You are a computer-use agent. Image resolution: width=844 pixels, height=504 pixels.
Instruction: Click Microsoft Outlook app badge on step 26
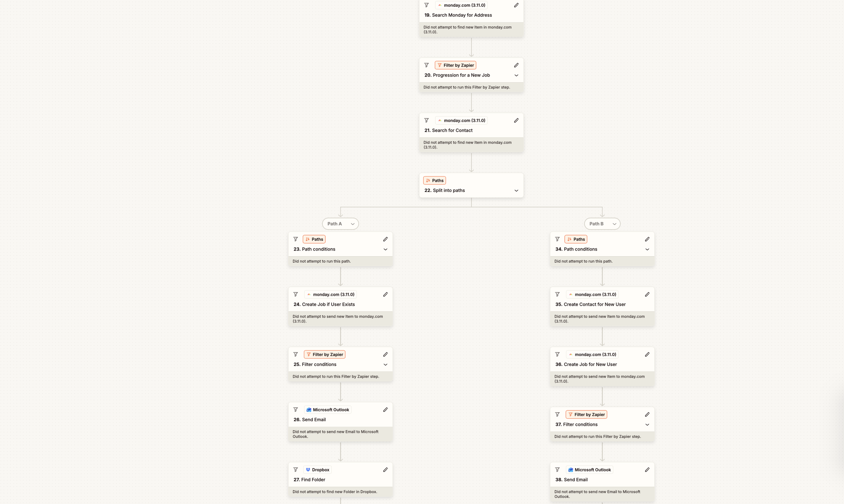pos(327,409)
